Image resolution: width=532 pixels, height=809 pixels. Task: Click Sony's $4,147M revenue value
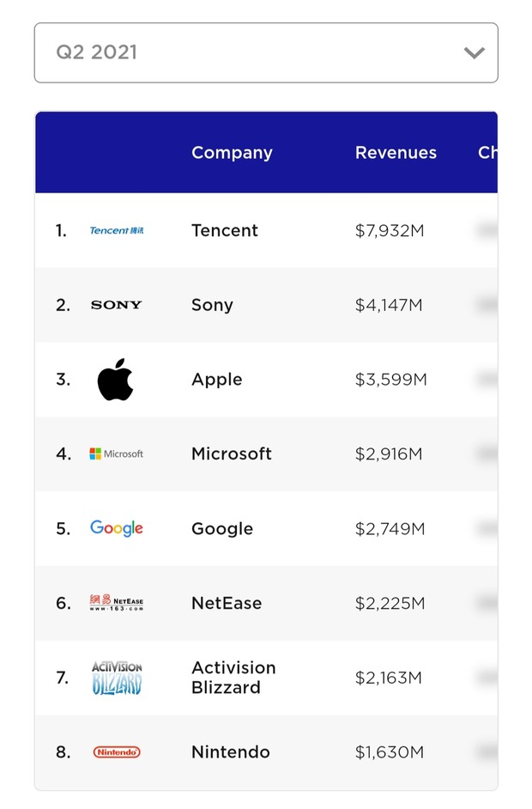tap(389, 305)
